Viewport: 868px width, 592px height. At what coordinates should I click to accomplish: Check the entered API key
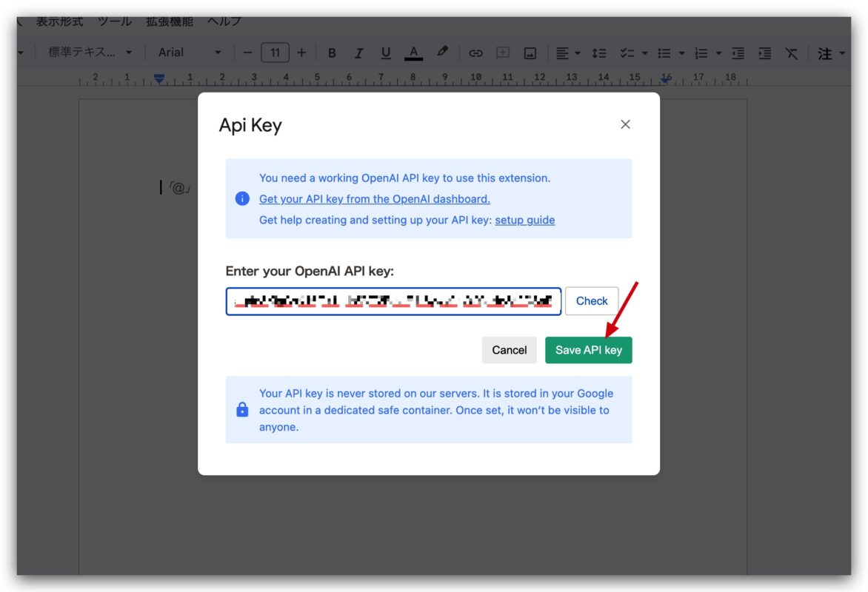pos(591,301)
